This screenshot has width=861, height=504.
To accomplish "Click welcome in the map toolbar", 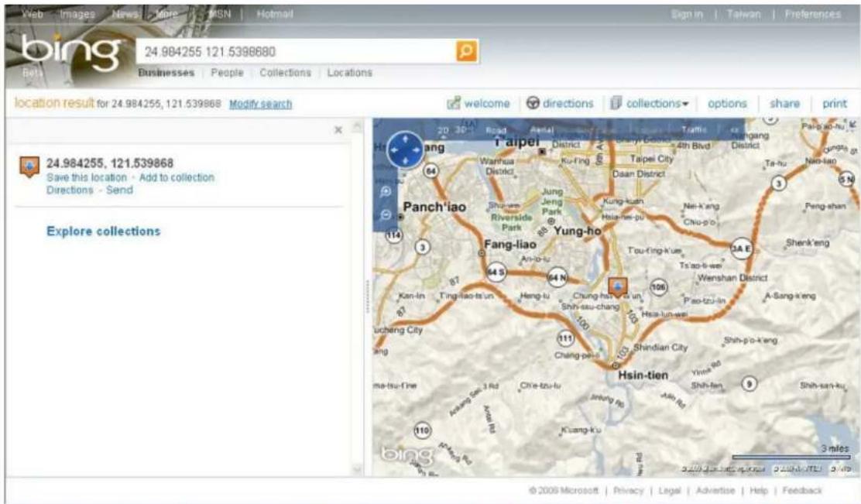I will click(x=487, y=104).
